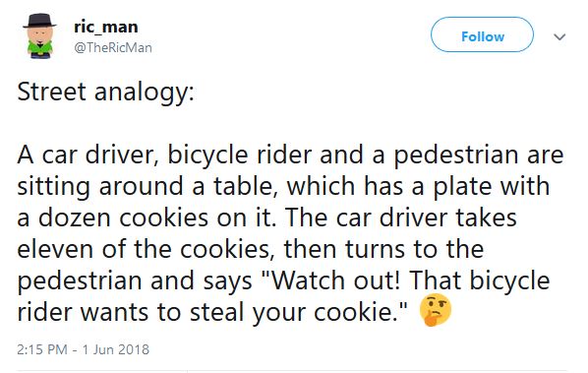Click the word 'eleven' in the tweet

click(x=55, y=249)
